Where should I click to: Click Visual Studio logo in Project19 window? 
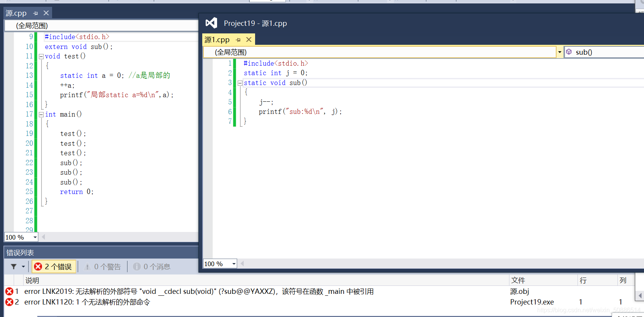[211, 23]
